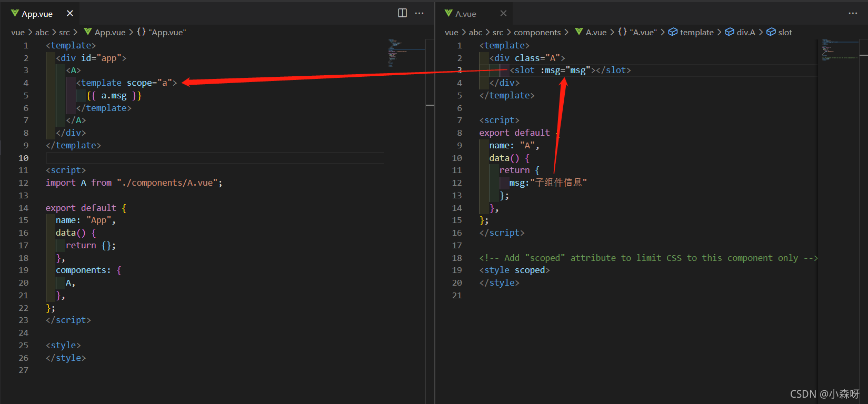This screenshot has height=404, width=868.
Task: Click Vue icon on A.vue tab
Action: pyautogui.click(x=448, y=13)
